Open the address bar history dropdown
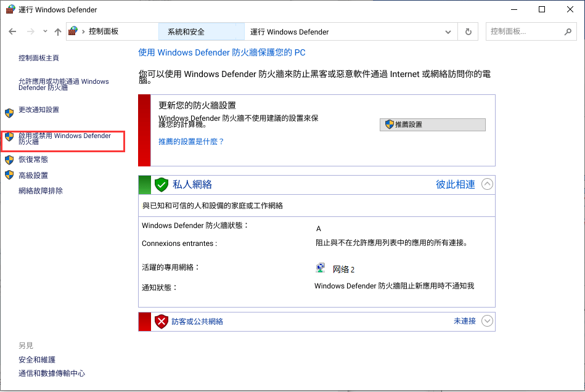Screen dimensions: 585x392 click(x=448, y=32)
